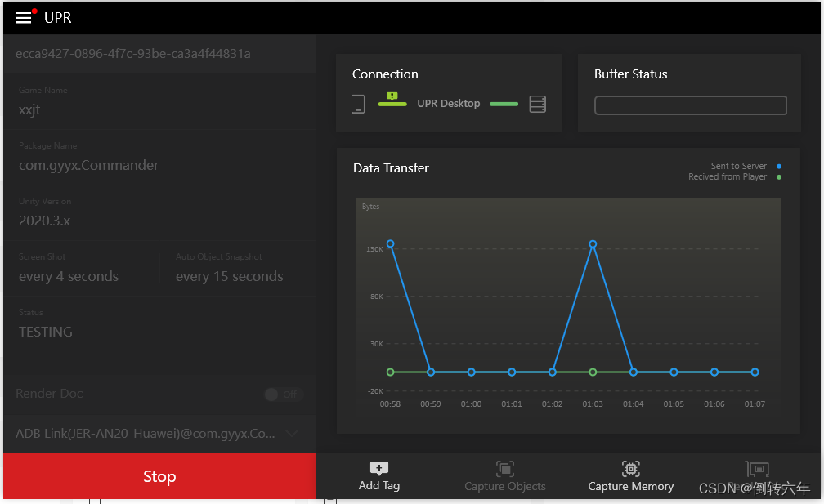Click the Render Doc label
Viewport: 824px width, 504px height.
point(49,394)
